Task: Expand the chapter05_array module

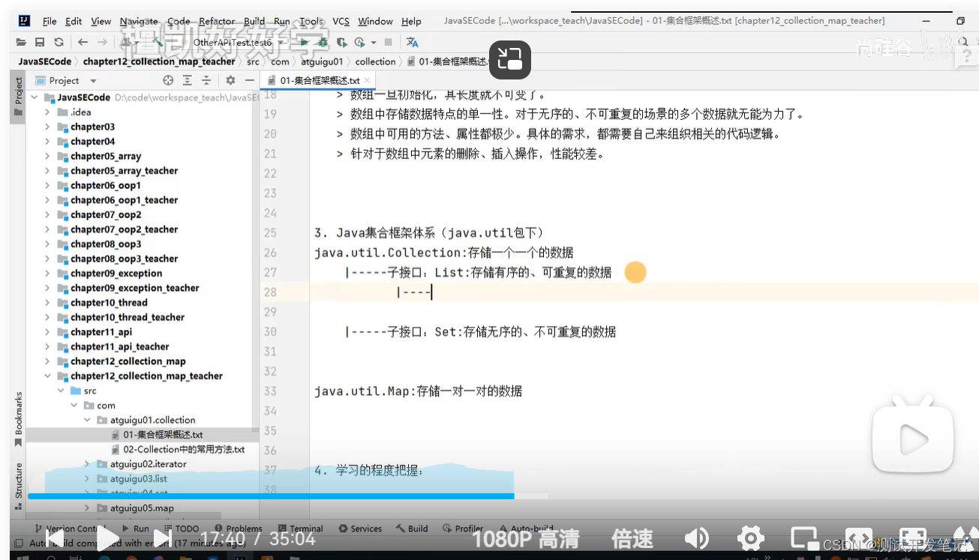Action: point(47,156)
